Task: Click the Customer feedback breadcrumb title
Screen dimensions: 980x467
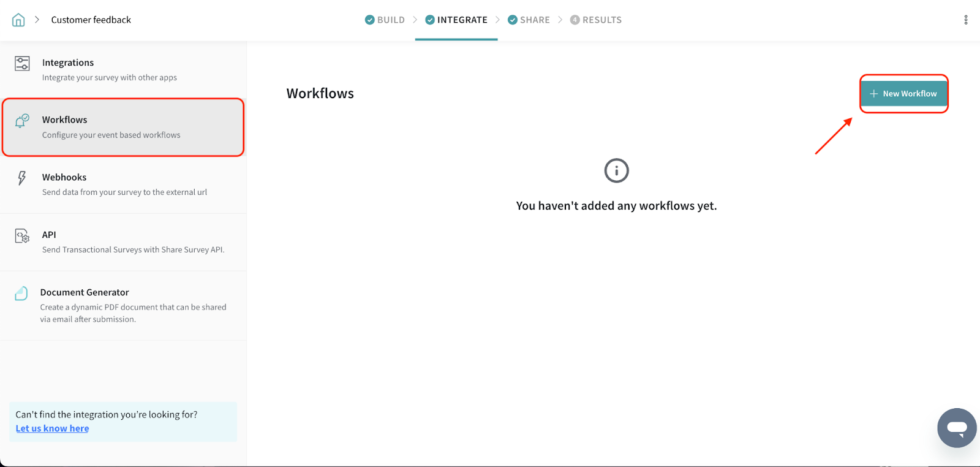Action: pos(91,20)
